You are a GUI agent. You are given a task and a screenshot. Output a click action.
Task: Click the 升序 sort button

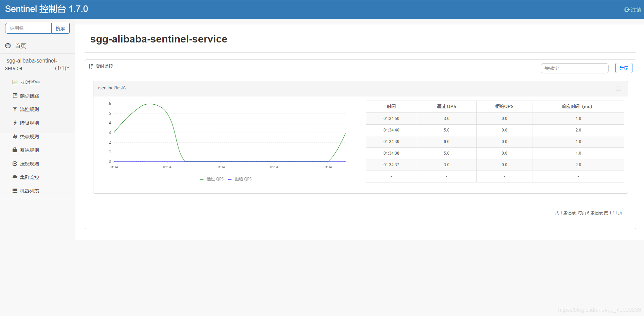click(x=624, y=68)
